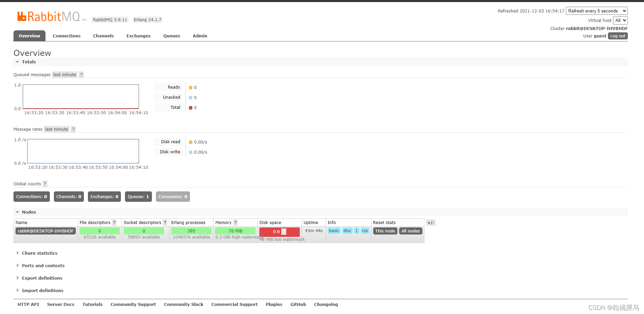The width and height of the screenshot is (644, 314).
Task: Open help for Queued messages
Action: (81, 75)
